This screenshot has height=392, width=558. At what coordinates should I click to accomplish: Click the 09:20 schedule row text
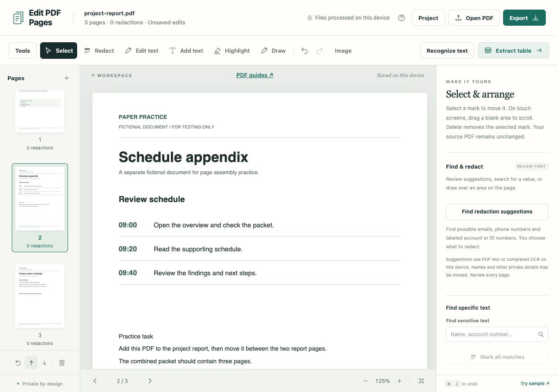tap(198, 249)
